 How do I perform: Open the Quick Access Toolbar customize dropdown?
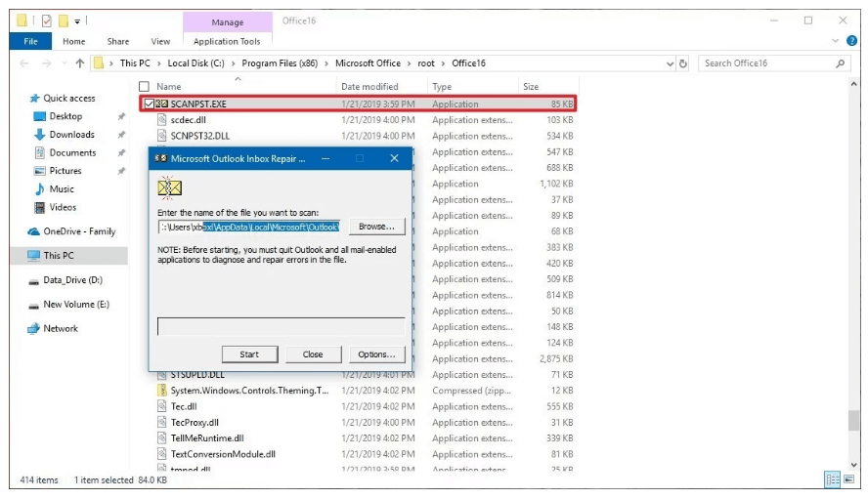[77, 21]
